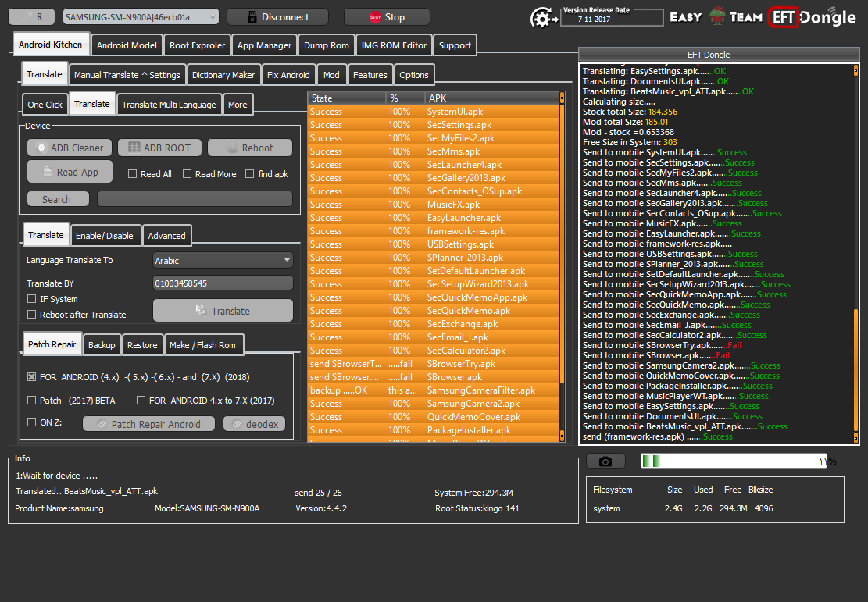Switch to the Enable/ Disable tab
Viewport: 868px width, 602px height.
(x=104, y=236)
